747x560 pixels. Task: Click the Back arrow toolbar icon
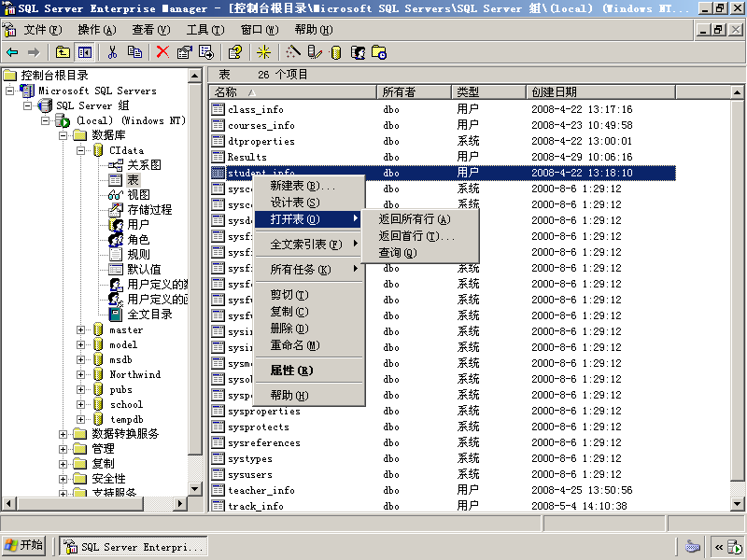coord(12,52)
